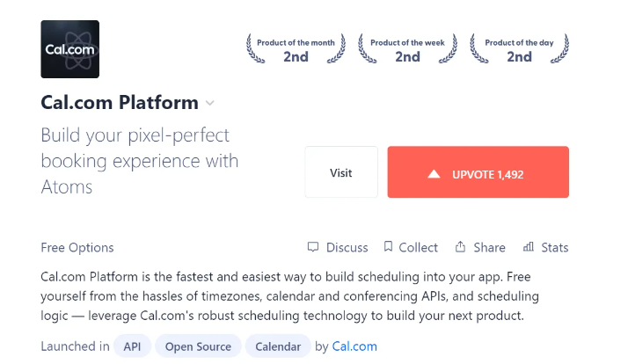Screen dimensions: 628x364
Task: Expand the chevron beside Cal.com Platform title
Action: pos(209,104)
